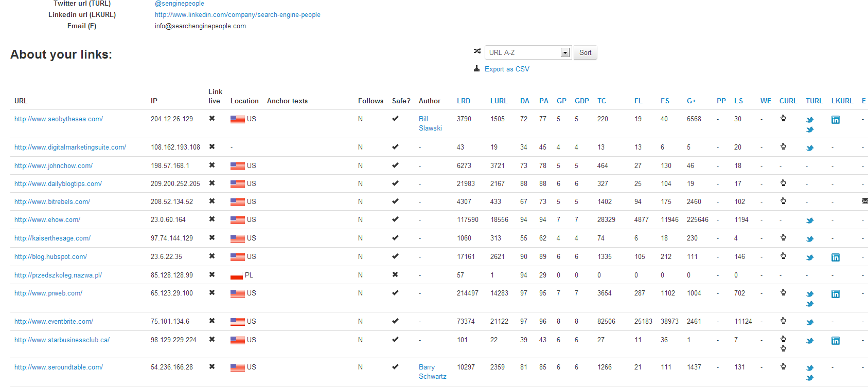Sort table by LRD column header

tap(463, 101)
